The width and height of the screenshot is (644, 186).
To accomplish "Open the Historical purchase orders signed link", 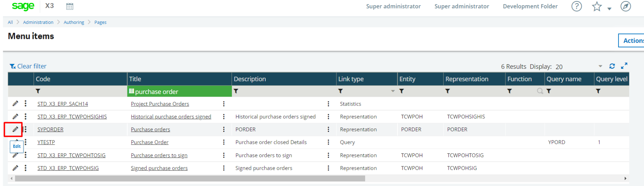I will 171,117.
